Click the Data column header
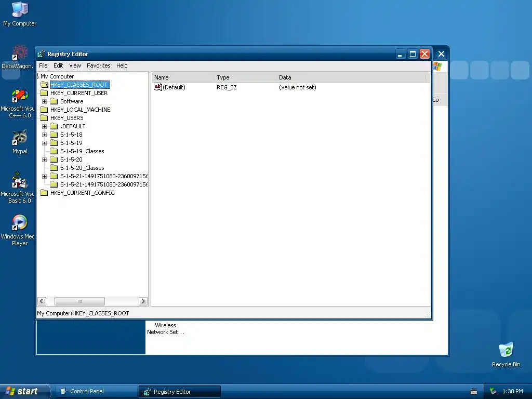Viewport: 532px width, 399px height. pos(351,77)
